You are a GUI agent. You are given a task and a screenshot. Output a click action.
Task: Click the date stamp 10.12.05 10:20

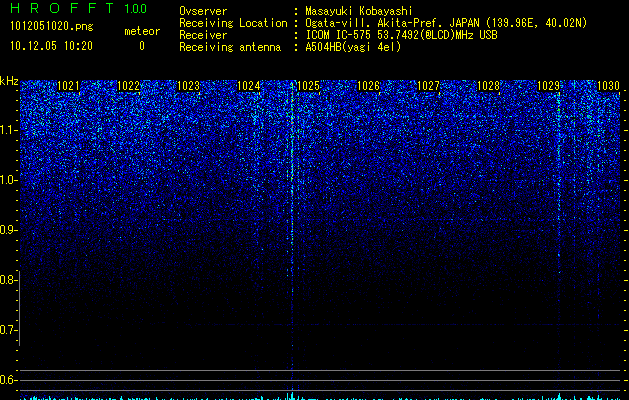[x=51, y=46]
